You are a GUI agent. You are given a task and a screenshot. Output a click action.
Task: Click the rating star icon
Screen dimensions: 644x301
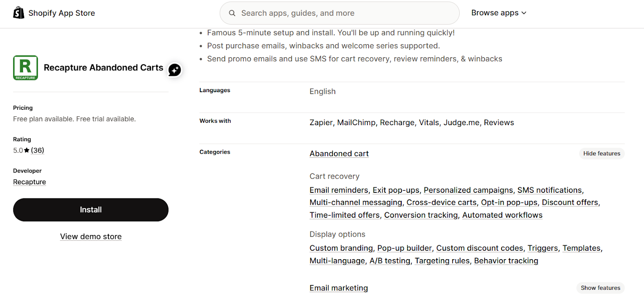tap(27, 150)
